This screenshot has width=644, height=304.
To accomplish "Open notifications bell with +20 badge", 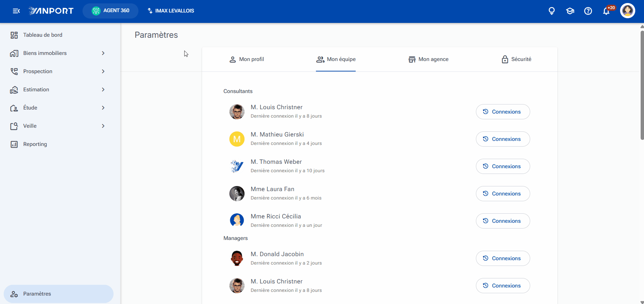I will 607,11.
